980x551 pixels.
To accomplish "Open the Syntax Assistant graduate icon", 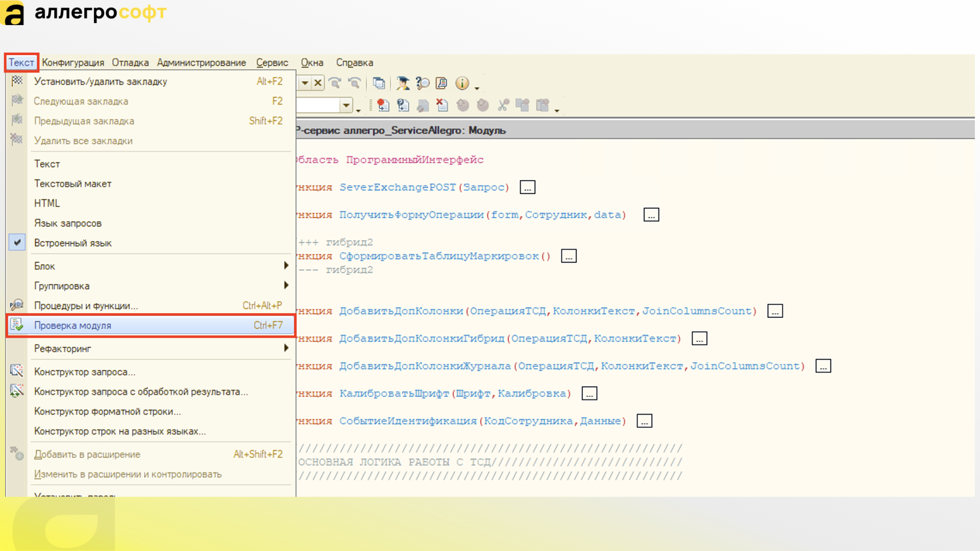I will click(403, 83).
